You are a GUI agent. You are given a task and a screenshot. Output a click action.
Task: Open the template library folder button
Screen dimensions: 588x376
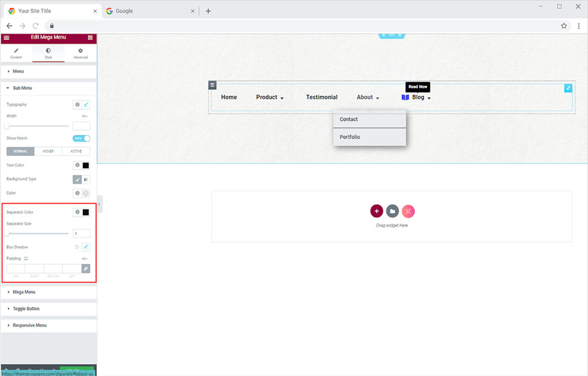tap(392, 211)
